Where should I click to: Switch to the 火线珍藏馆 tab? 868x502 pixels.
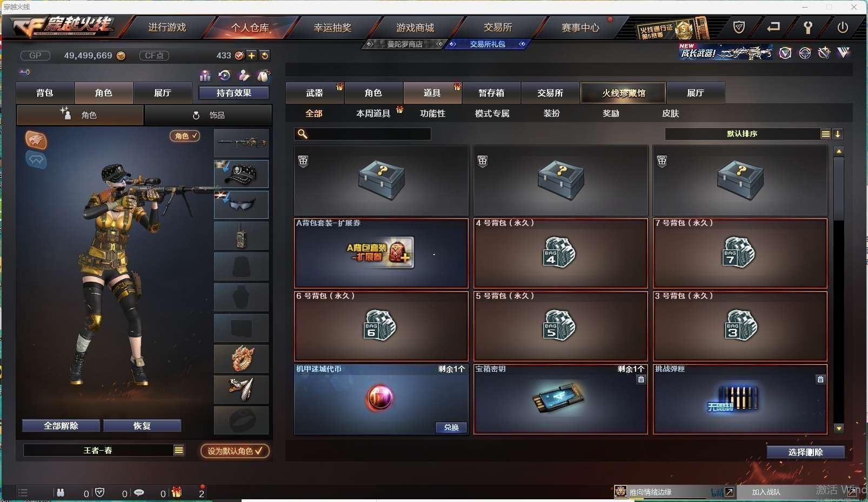pyautogui.click(x=623, y=93)
